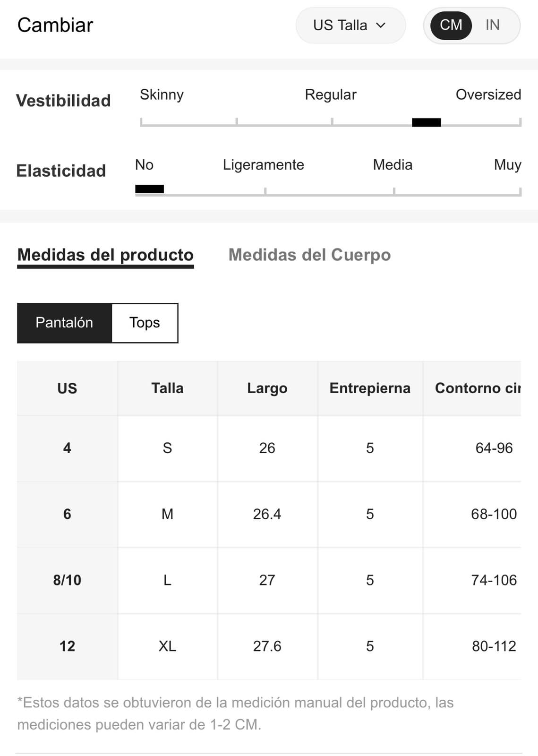Click the Entrepierna column header
This screenshot has width=538, height=756.
(370, 388)
